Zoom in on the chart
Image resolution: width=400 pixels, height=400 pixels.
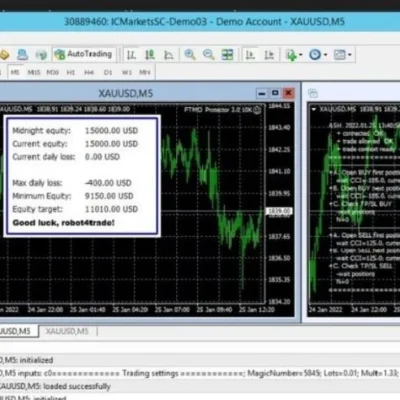tap(190, 54)
